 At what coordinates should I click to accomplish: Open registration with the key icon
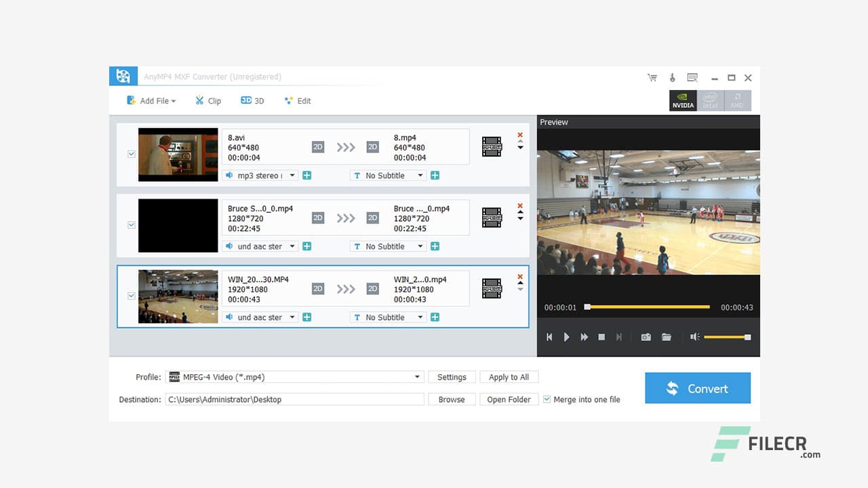click(x=672, y=77)
